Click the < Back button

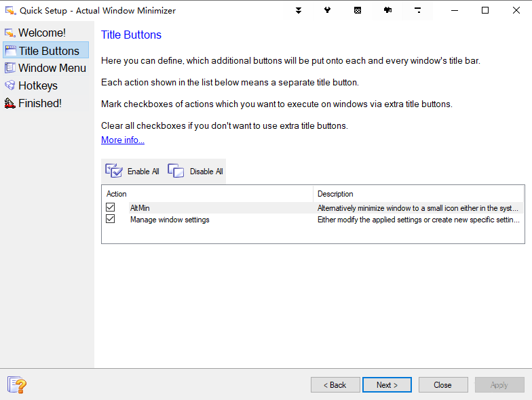pyautogui.click(x=335, y=385)
